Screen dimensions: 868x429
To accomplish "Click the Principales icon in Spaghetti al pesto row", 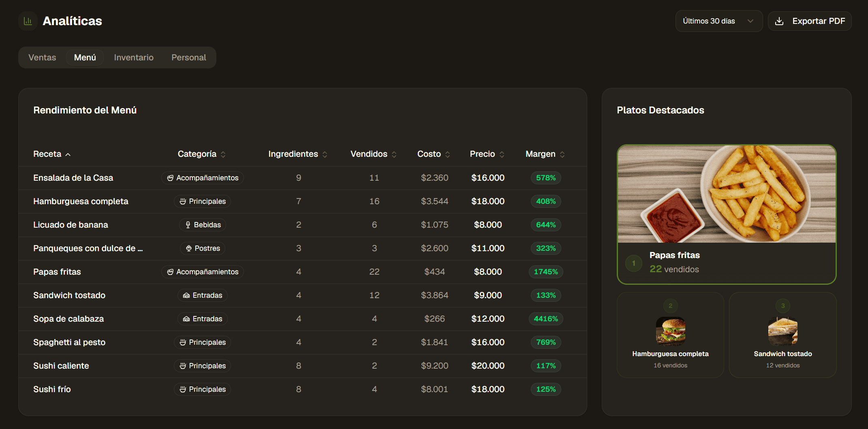I will [183, 342].
